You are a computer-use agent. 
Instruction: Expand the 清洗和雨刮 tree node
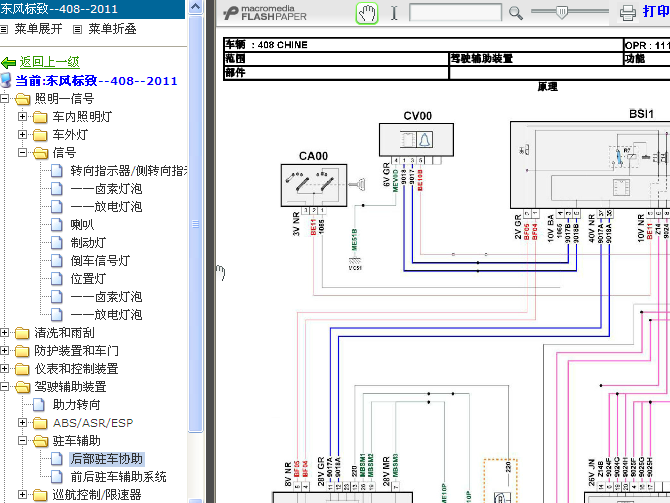point(4,332)
